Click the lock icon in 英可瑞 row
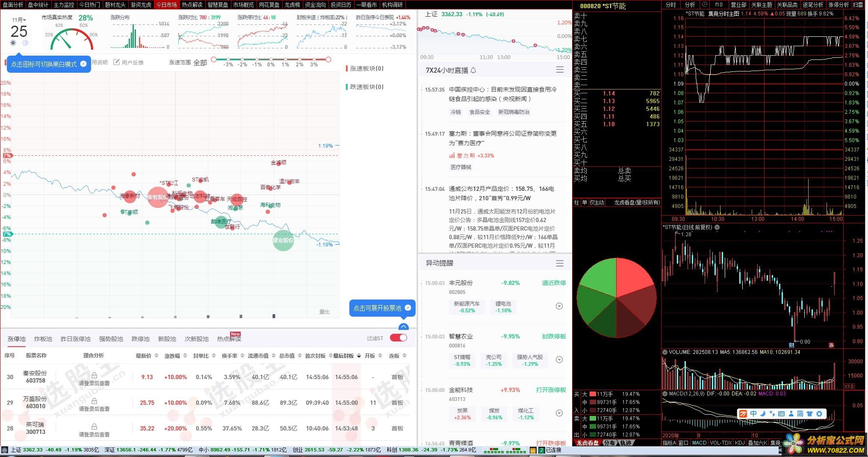Image resolution: width=868 pixels, height=457 pixels. click(x=94, y=426)
